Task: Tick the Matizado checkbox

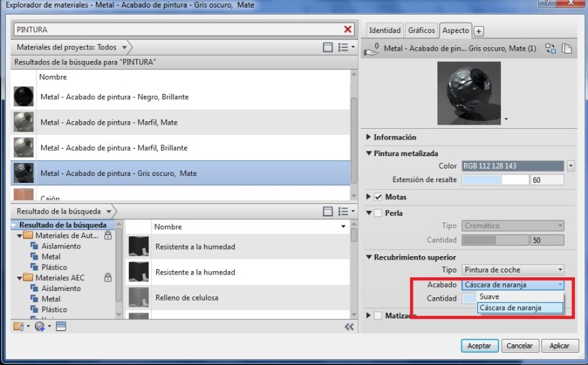Action: pos(377,316)
